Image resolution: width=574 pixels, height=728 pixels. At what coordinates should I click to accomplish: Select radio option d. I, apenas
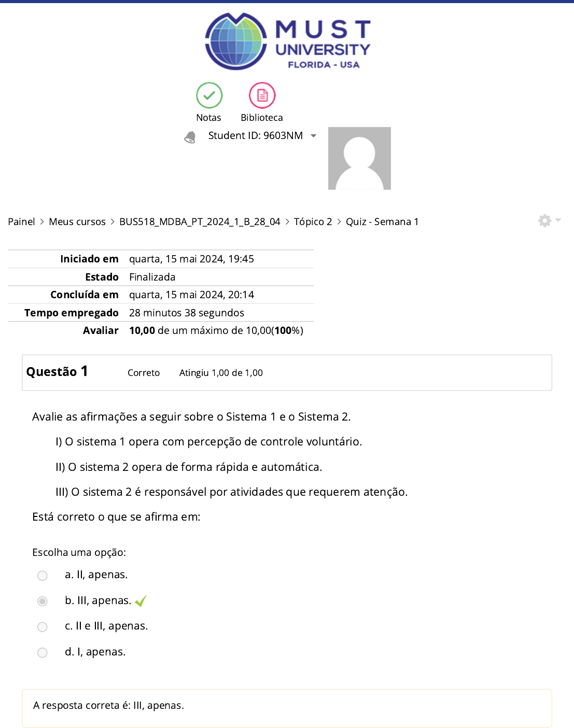click(43, 652)
